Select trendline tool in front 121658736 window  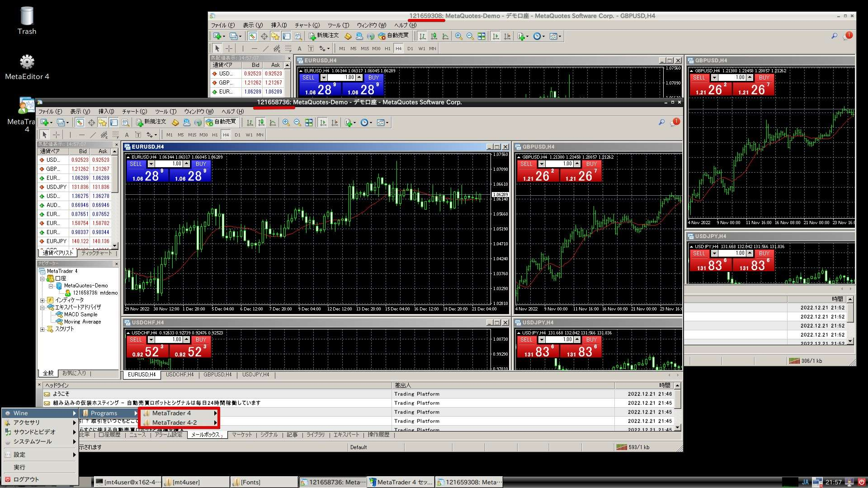click(x=93, y=135)
